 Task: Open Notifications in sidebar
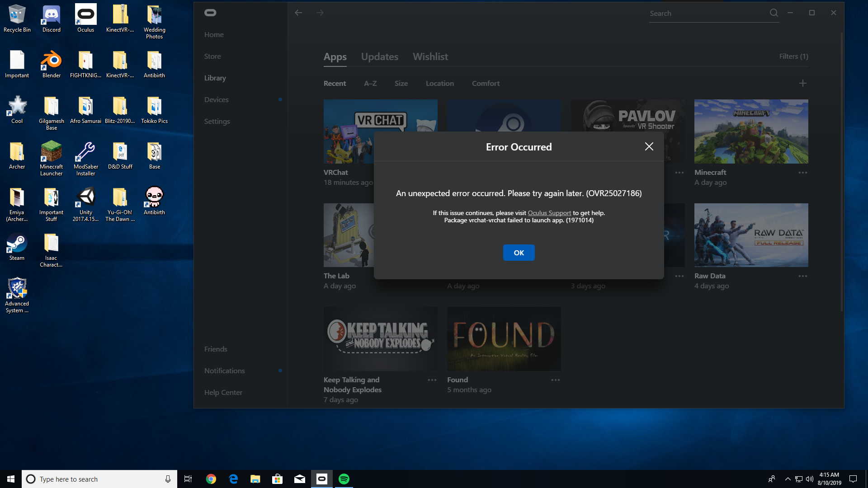pos(224,371)
